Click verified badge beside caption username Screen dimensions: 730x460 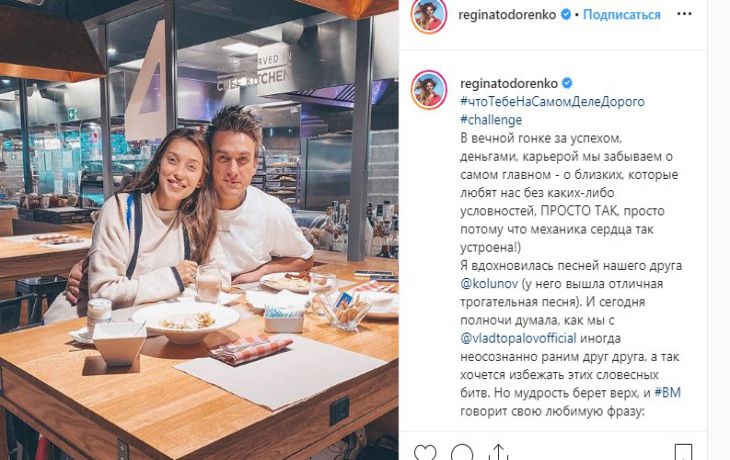tap(567, 83)
